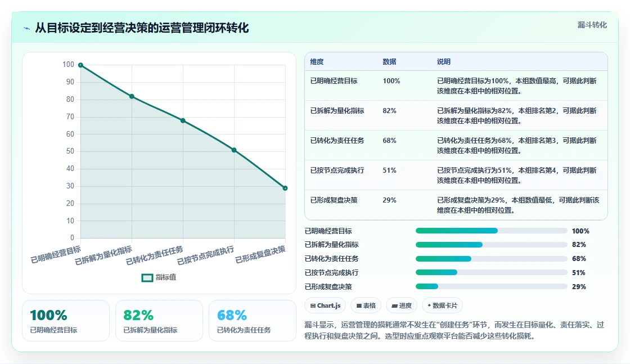The height and width of the screenshot is (364, 630).
Task: Click description mentioning 本组排名第3
Action: (x=517, y=146)
